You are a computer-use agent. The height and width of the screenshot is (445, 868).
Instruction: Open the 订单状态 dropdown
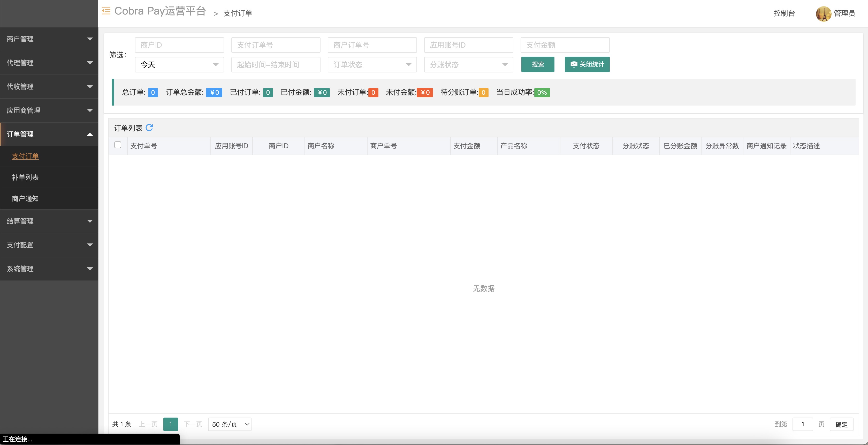coord(372,64)
